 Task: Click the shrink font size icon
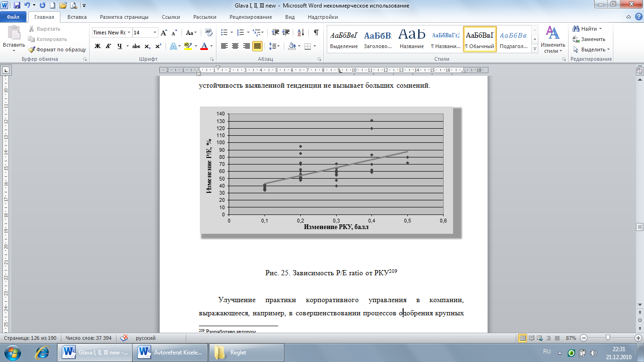(x=174, y=33)
